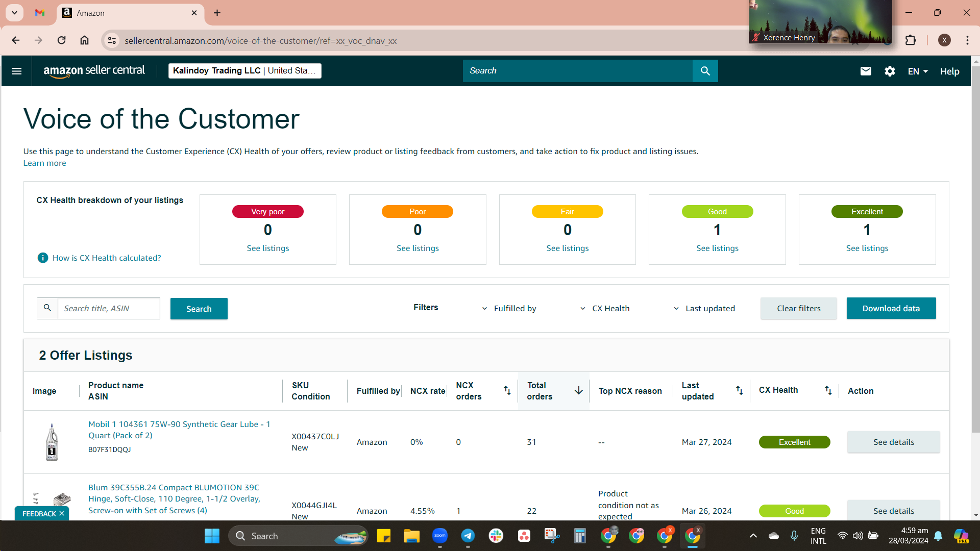Click the Clear filters button
The image size is (980, 551).
click(x=799, y=308)
